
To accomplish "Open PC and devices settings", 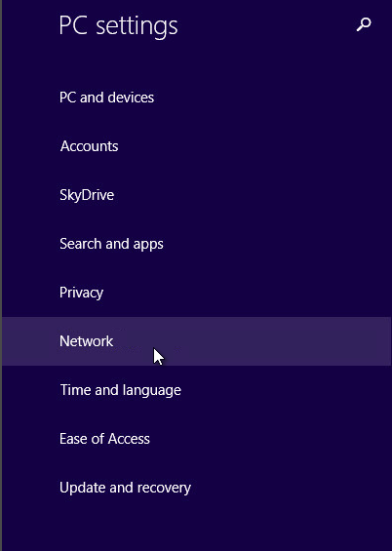I will point(196,98).
